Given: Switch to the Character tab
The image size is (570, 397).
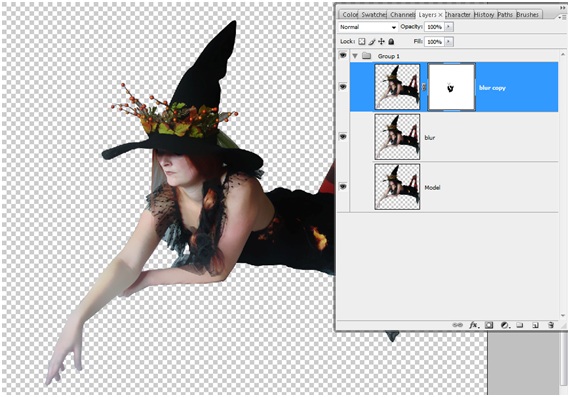Looking at the screenshot, I should click(x=458, y=15).
